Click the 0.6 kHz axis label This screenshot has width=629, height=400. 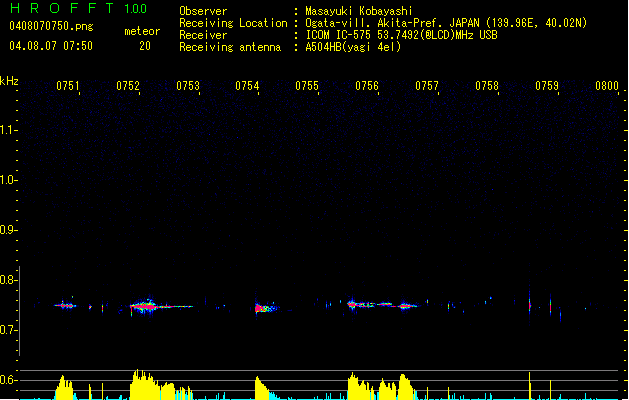click(x=8, y=380)
